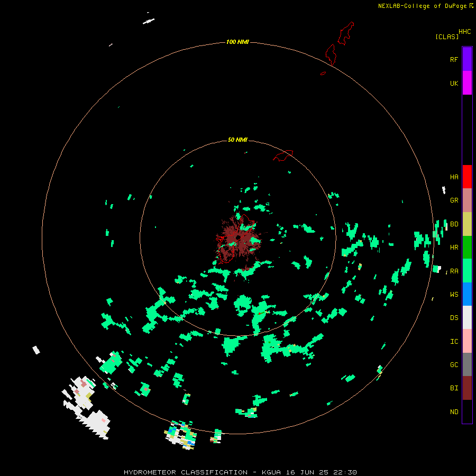The width and height of the screenshot is (476, 476).
Task: Click the HR heavy rain green swatch
Action: coord(467,247)
